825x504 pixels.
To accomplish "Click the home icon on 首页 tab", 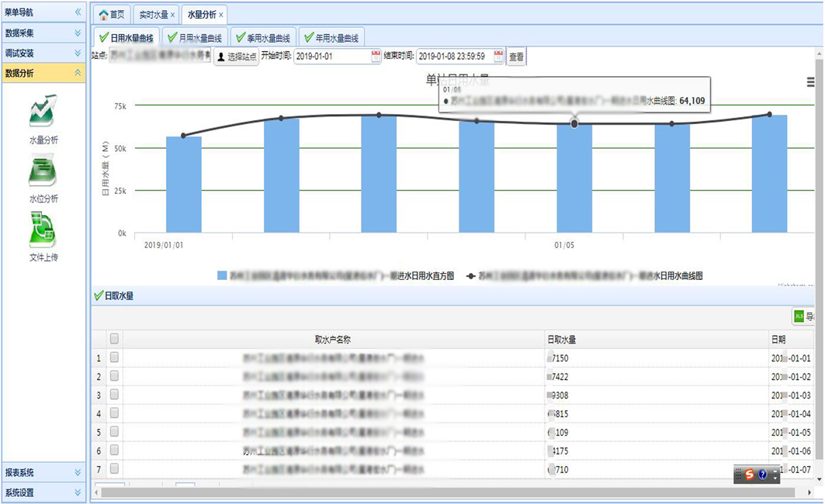I will [104, 15].
